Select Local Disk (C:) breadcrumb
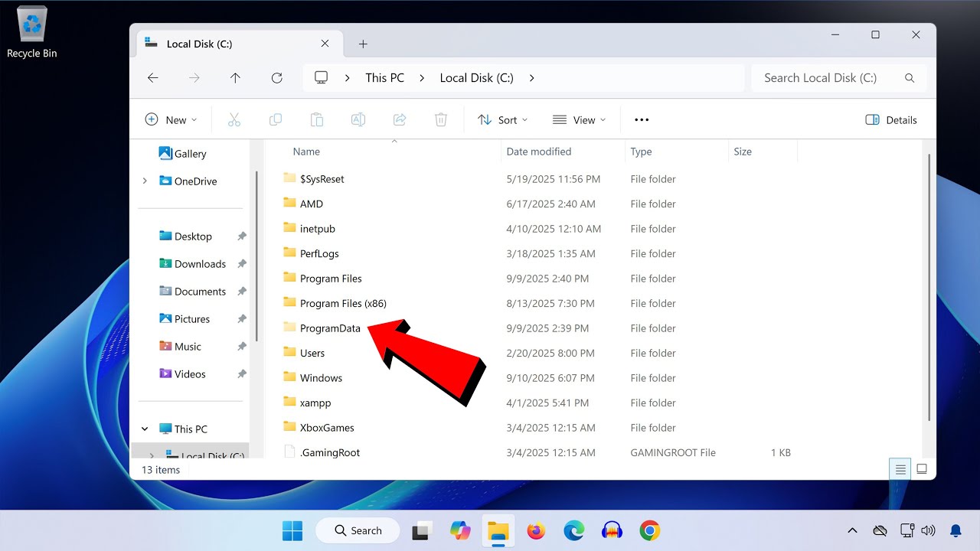The height and width of the screenshot is (551, 980). (x=476, y=78)
